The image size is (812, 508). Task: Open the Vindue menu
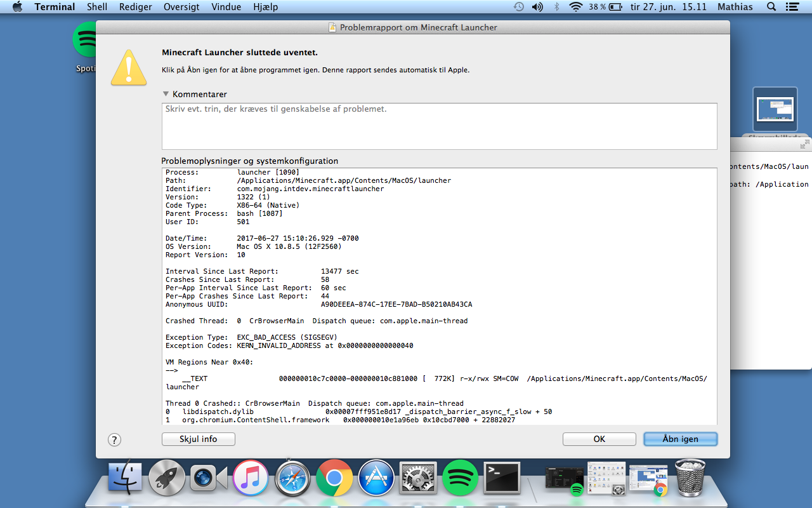coord(226,7)
